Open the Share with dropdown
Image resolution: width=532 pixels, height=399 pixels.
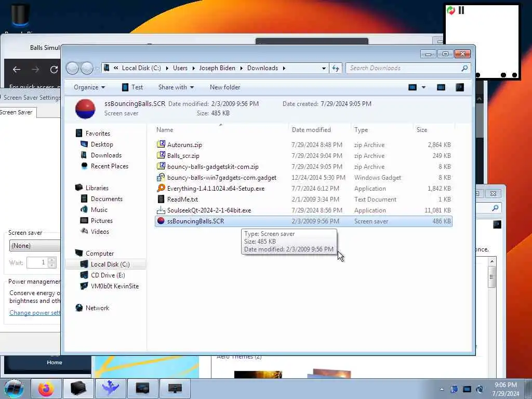(x=176, y=87)
